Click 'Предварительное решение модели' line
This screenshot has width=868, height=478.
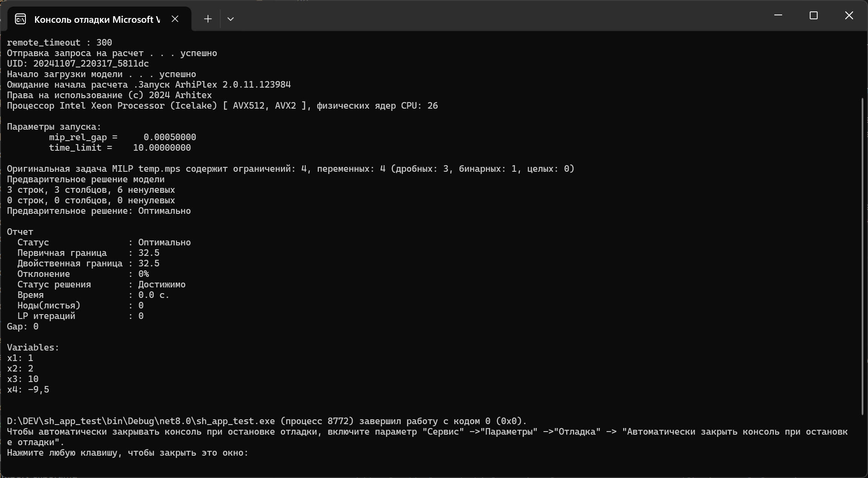86,179
